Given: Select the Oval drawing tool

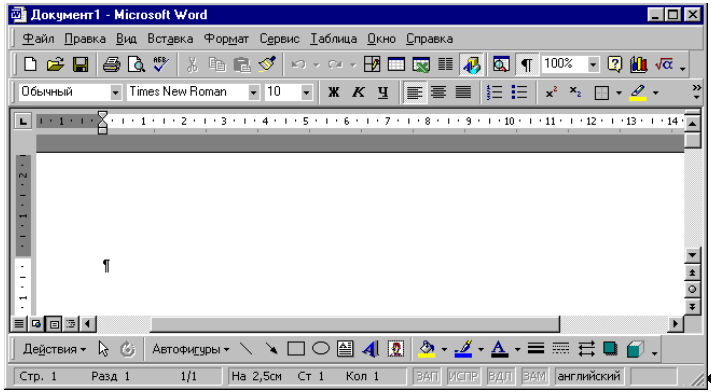Looking at the screenshot, I should [x=321, y=349].
